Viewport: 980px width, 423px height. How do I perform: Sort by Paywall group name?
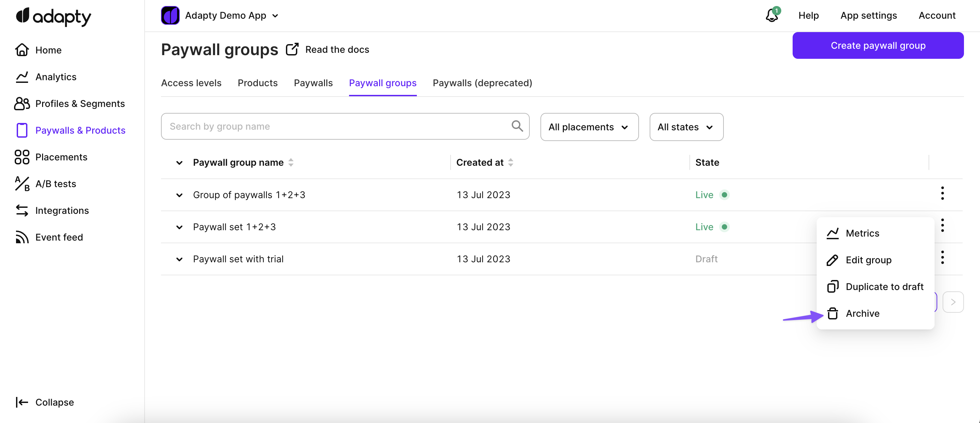pyautogui.click(x=290, y=163)
